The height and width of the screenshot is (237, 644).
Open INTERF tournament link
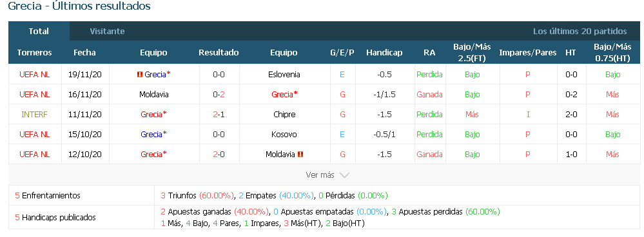tap(35, 115)
